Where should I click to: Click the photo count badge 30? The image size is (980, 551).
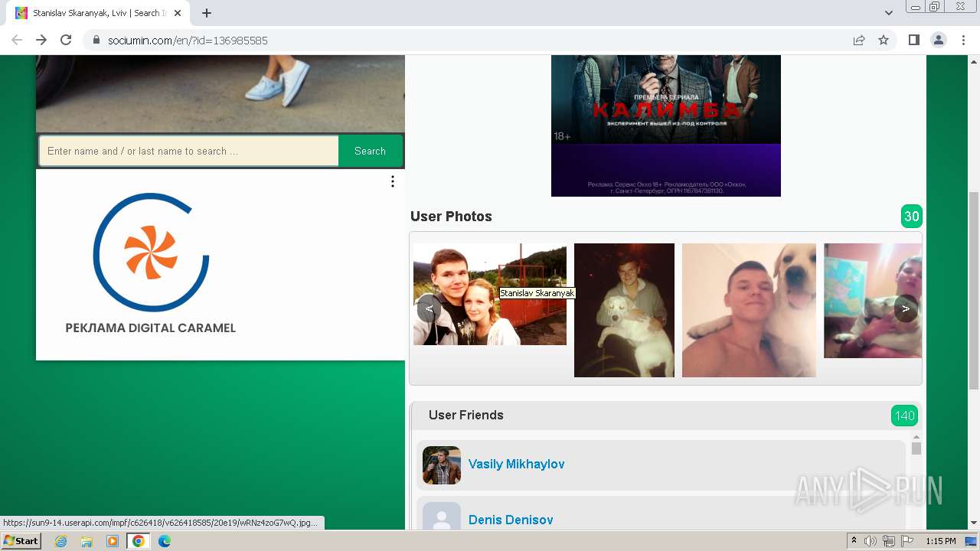click(912, 217)
